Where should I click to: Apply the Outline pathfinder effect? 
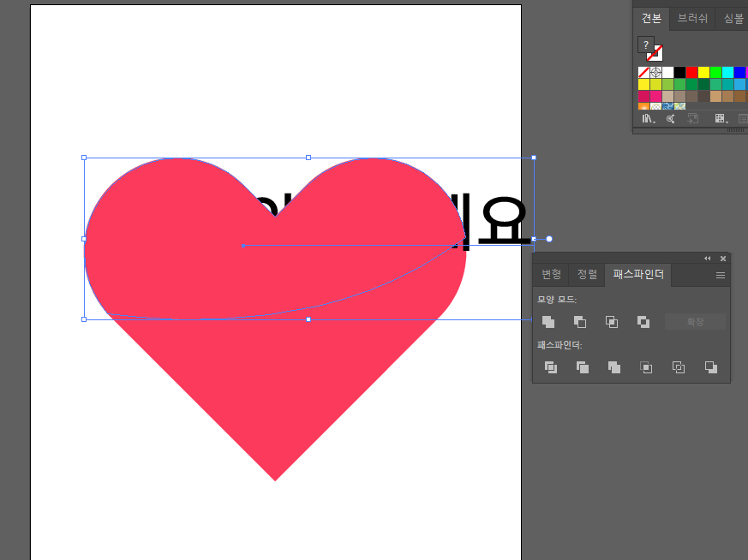coord(678,366)
